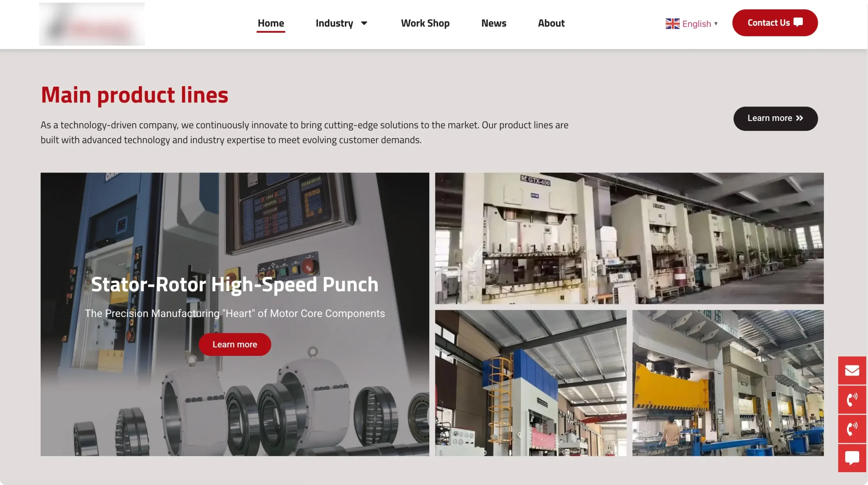Image resolution: width=868 pixels, height=485 pixels.
Task: Click Stator-Rotor High-Speed Punch heading
Action: (x=235, y=284)
